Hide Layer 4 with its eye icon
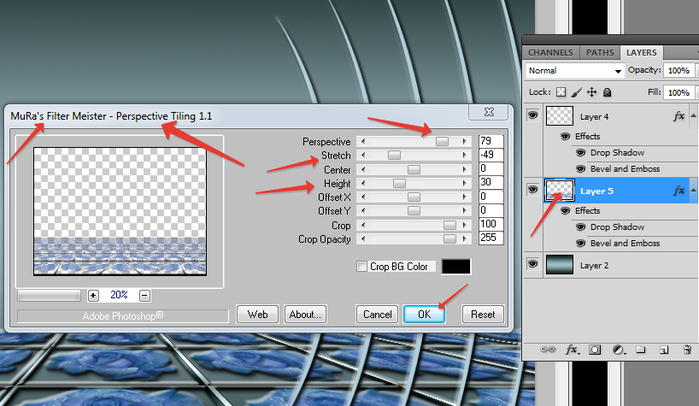Viewport: 699px width, 406px height. tap(532, 116)
